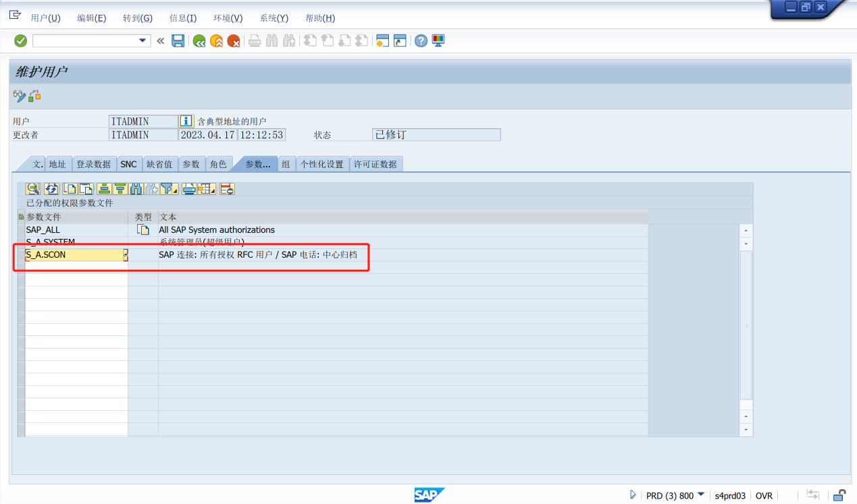Screen dimensions: 857x504
Task: Open the 系统(Y) menu
Action: click(274, 18)
